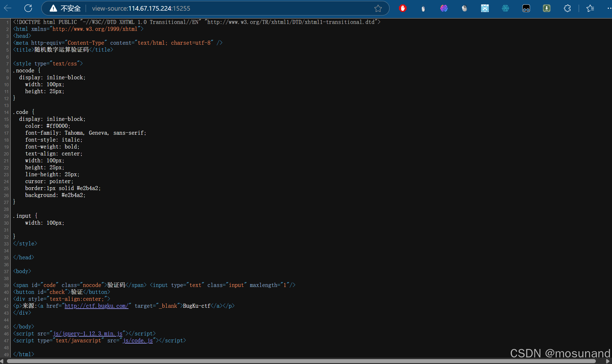Click the spider web extension icon
Viewport: 612px width, 364px height.
(x=505, y=8)
